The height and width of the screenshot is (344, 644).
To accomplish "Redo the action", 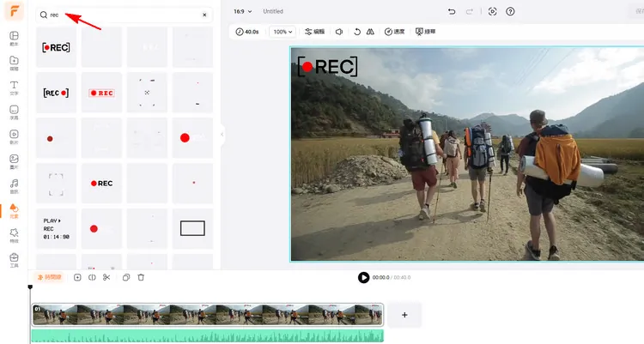I will click(470, 11).
